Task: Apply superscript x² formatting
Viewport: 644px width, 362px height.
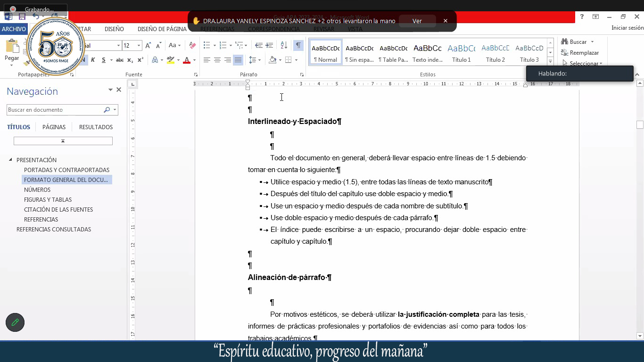Action: pyautogui.click(x=140, y=60)
